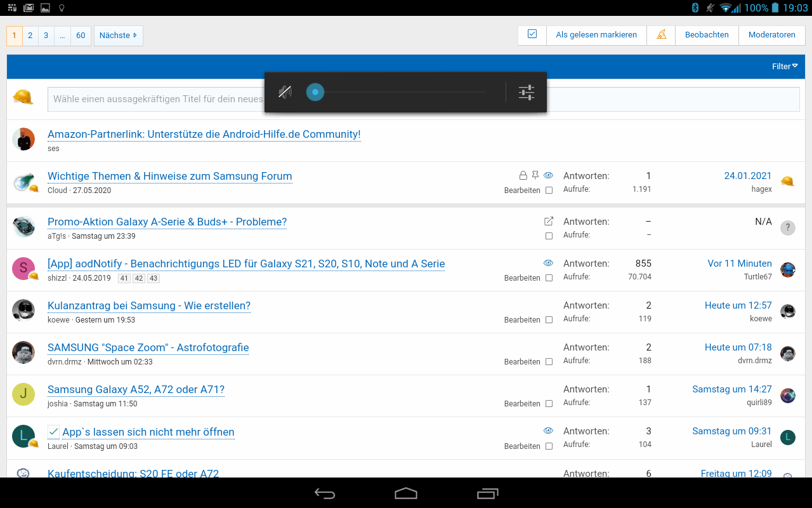Go to page 60
812x508 pixels.
pos(81,36)
